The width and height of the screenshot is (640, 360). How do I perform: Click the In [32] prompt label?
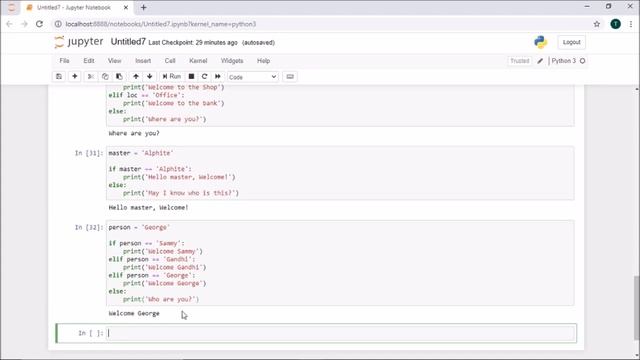click(x=89, y=227)
